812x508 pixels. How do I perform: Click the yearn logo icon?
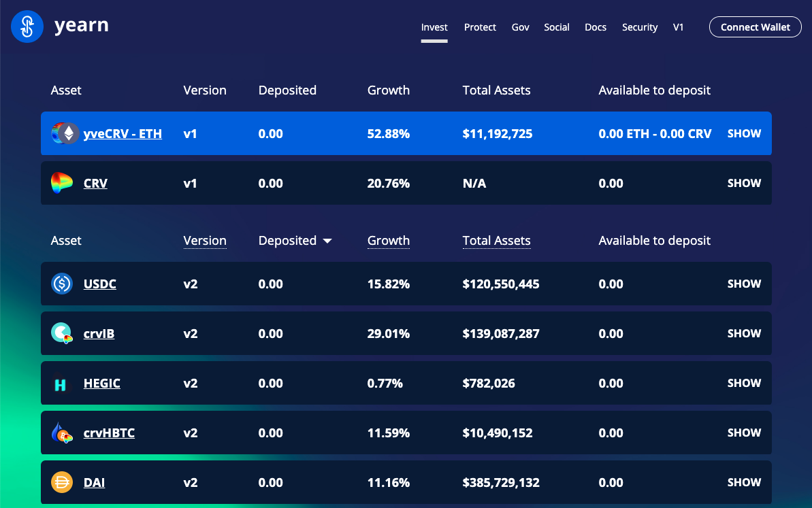[27, 27]
